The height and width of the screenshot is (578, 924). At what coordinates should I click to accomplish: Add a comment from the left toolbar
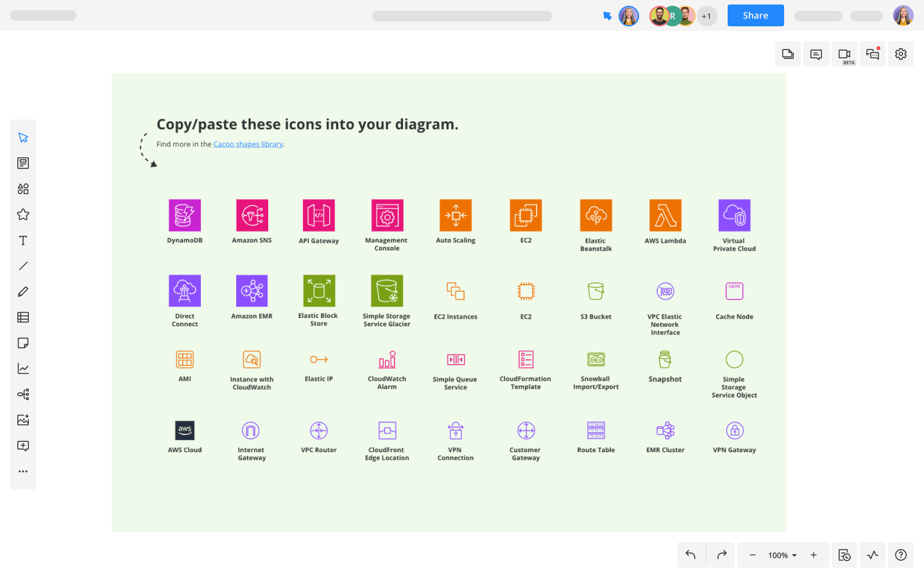23,446
